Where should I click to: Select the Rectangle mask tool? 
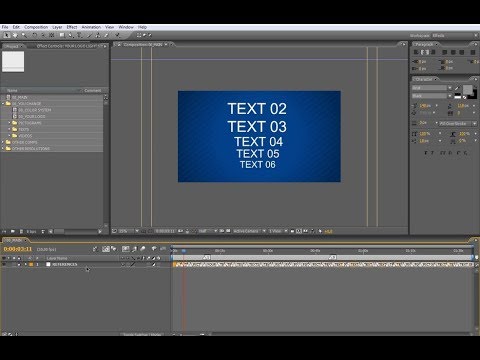(x=62, y=35)
